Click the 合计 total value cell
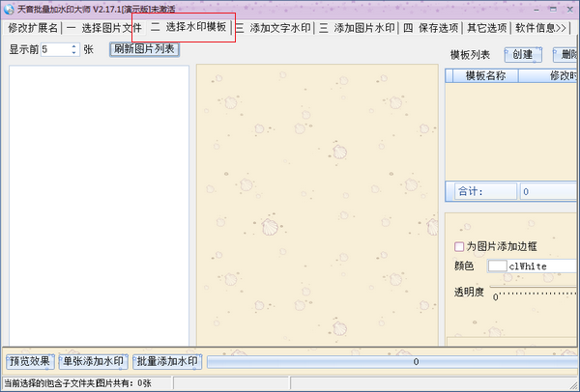The width and height of the screenshot is (580, 392). coord(548,191)
